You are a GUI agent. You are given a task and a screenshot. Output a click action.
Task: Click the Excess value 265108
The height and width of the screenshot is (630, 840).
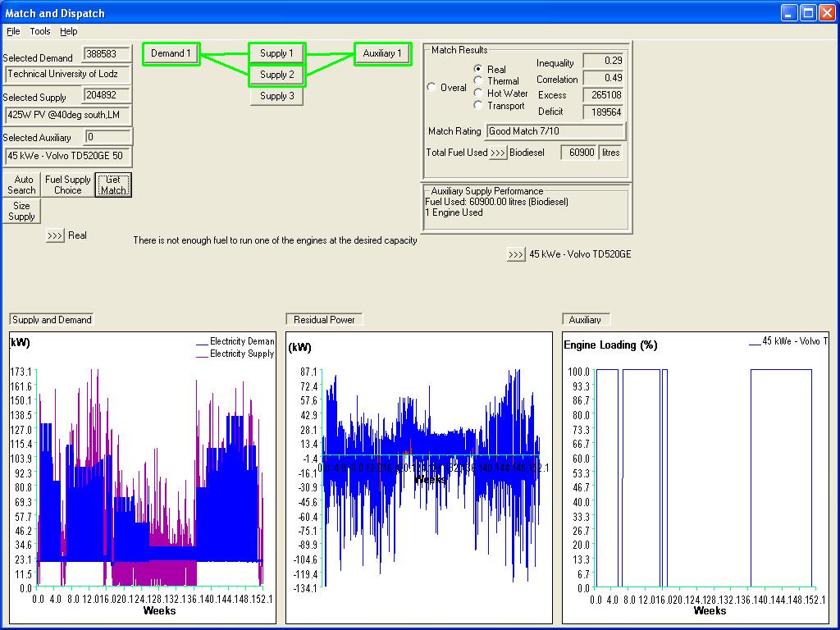[x=604, y=95]
